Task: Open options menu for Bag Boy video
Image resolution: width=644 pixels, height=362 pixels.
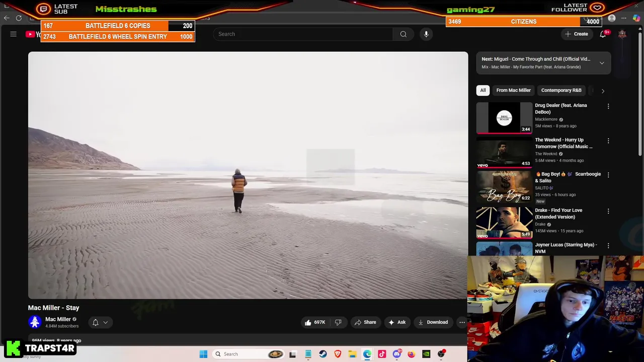Action: pyautogui.click(x=608, y=174)
